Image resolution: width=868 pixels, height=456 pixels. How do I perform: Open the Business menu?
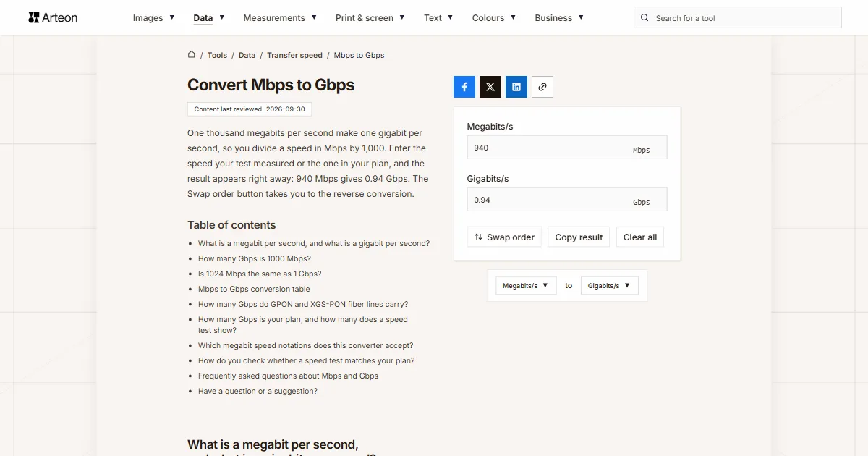pos(559,17)
